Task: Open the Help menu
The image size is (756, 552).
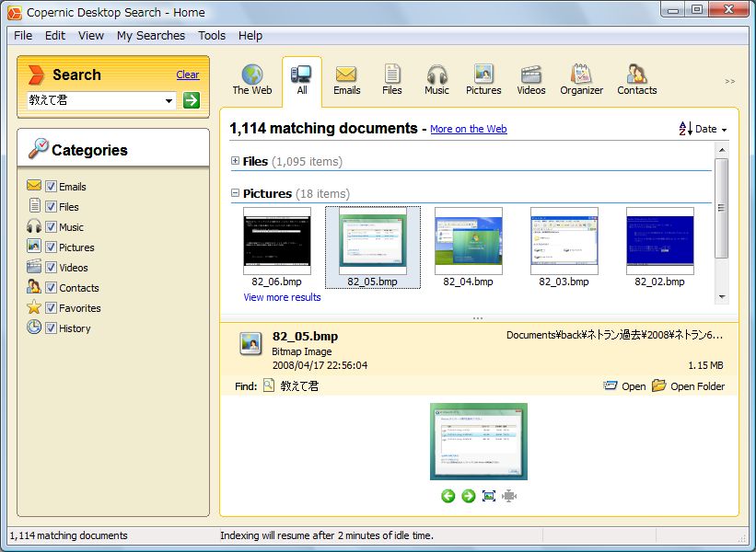Action: pyautogui.click(x=250, y=36)
